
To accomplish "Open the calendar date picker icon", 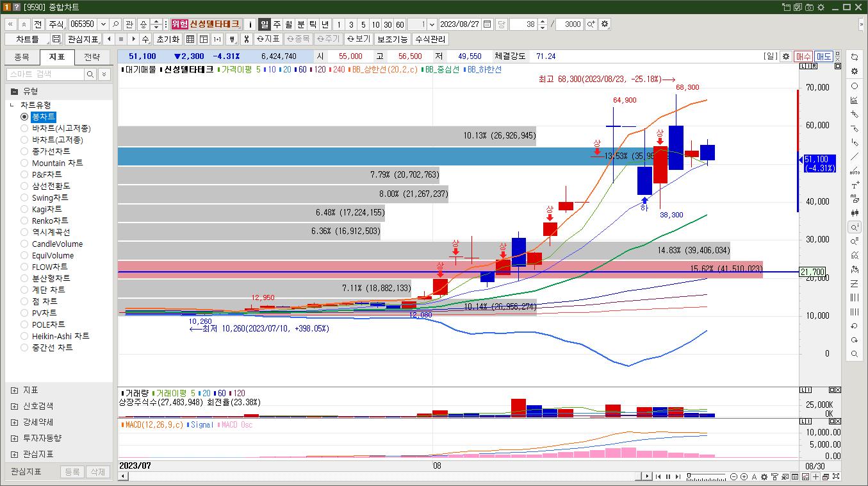I will click(487, 24).
